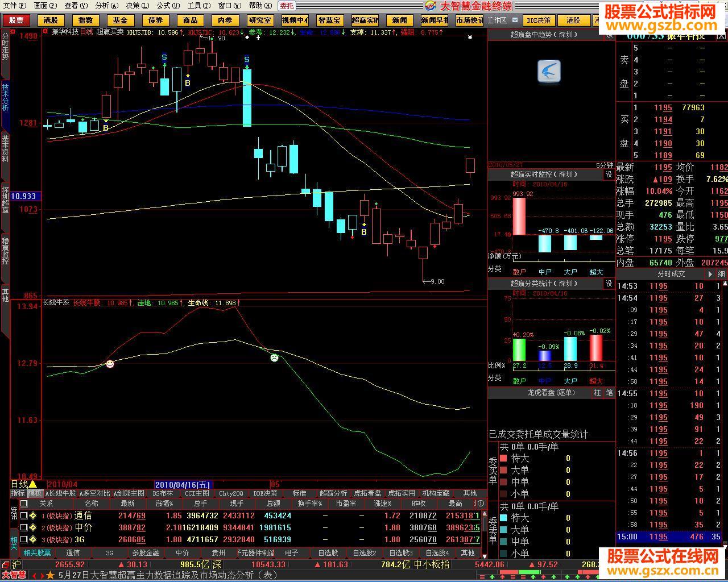Viewport: 728px width, 582px height.
Task: Click the white star marker at chart top right
Action: 470,38
